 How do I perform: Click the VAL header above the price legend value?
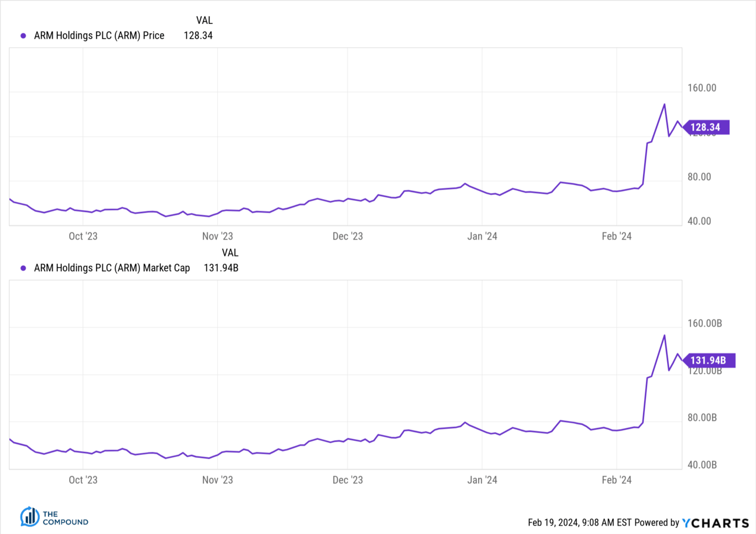point(204,20)
